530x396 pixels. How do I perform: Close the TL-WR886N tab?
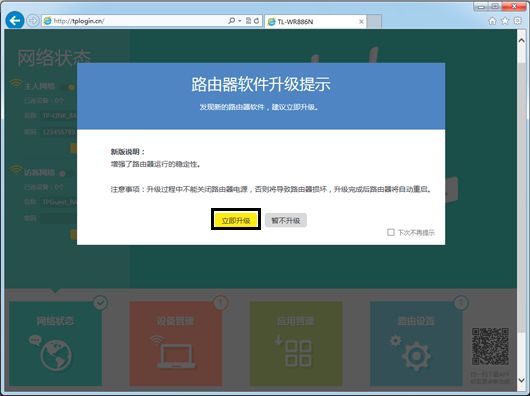(x=361, y=22)
